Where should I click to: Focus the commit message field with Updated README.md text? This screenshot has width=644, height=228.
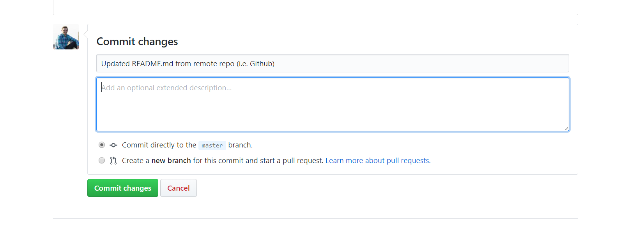pos(333,63)
